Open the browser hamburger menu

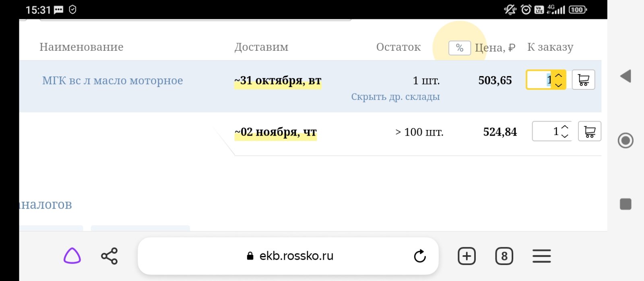(x=541, y=256)
